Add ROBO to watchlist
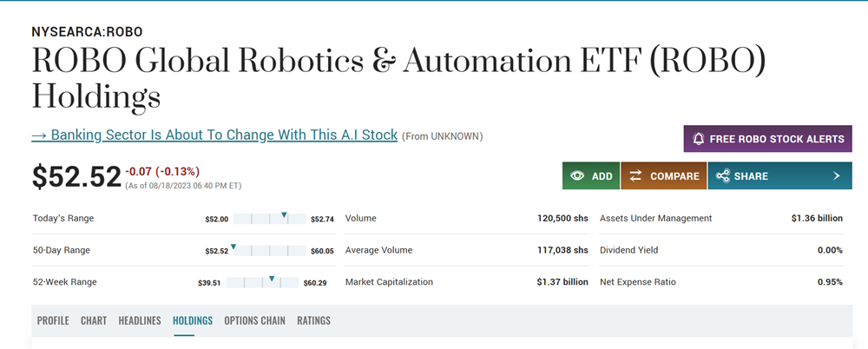 tap(590, 176)
